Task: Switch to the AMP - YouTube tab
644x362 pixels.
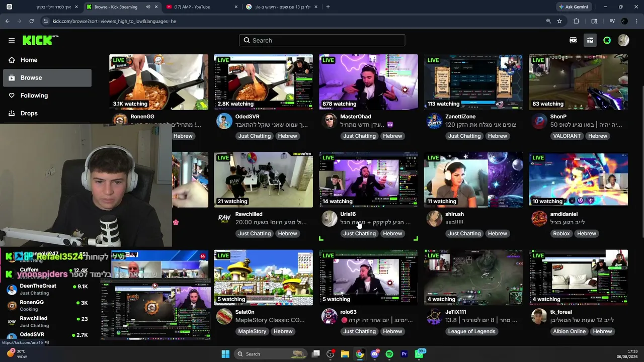Action: point(201,7)
